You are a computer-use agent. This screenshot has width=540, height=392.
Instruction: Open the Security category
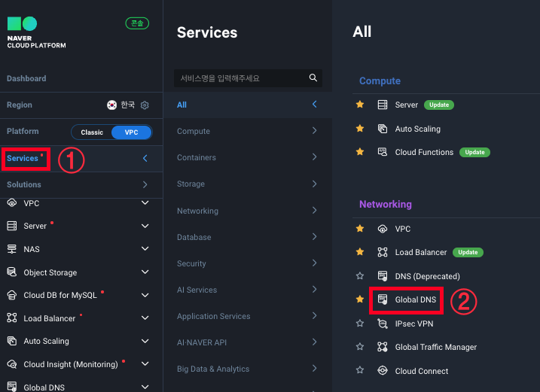pos(248,263)
